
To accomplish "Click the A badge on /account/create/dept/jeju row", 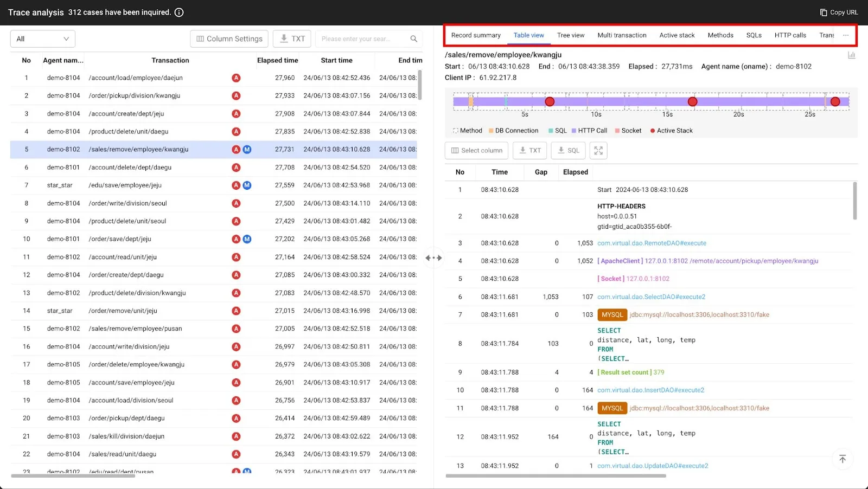I will [x=236, y=114].
